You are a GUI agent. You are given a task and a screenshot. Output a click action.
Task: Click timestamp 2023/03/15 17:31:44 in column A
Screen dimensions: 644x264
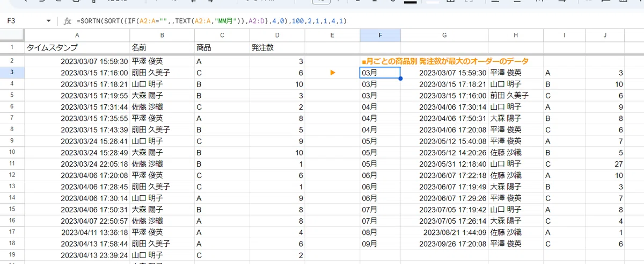(x=94, y=106)
